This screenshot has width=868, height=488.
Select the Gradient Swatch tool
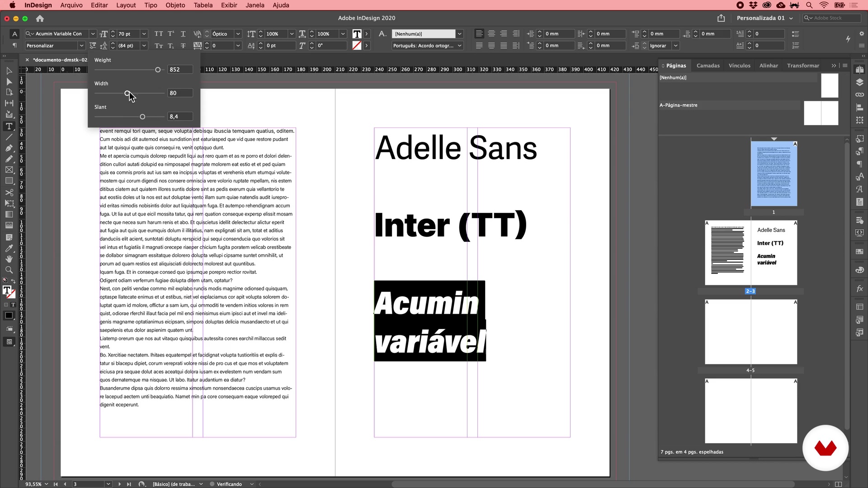[x=9, y=214]
